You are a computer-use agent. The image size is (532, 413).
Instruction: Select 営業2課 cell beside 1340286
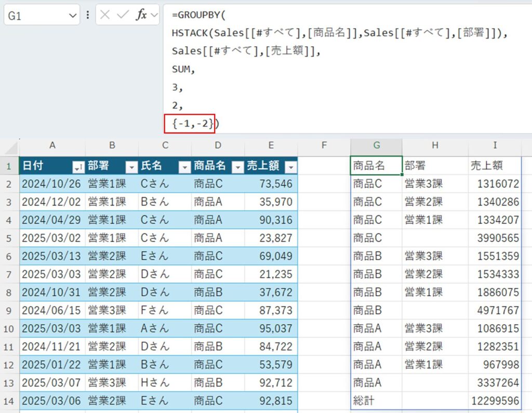pyautogui.click(x=435, y=202)
